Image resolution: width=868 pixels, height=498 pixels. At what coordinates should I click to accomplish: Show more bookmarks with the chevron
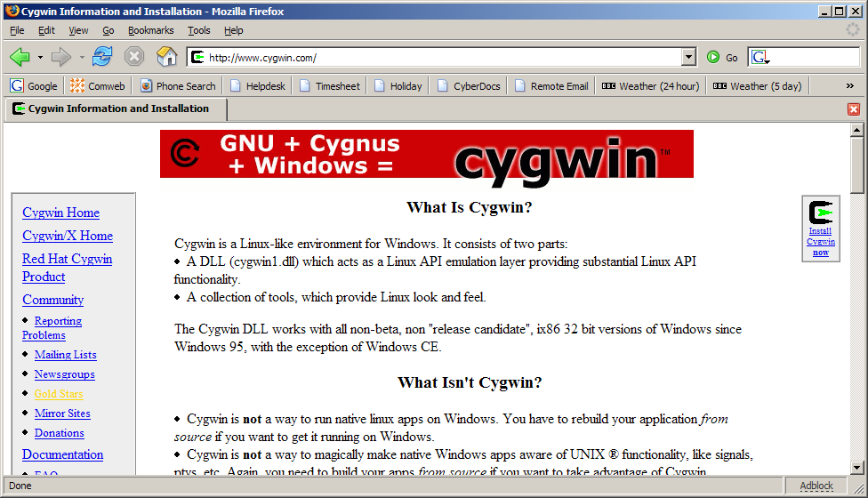point(849,86)
